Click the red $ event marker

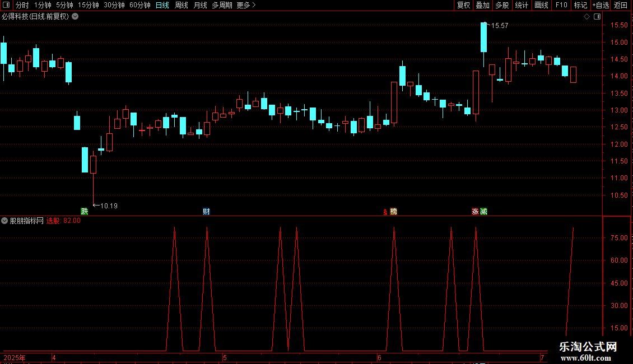coord(385,212)
